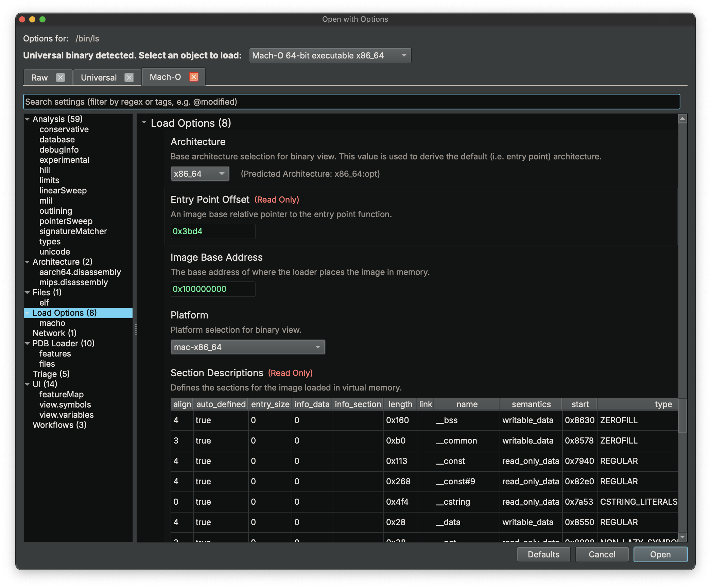Open the Architecture x86_64 dropdown
711x588 pixels.
(200, 174)
